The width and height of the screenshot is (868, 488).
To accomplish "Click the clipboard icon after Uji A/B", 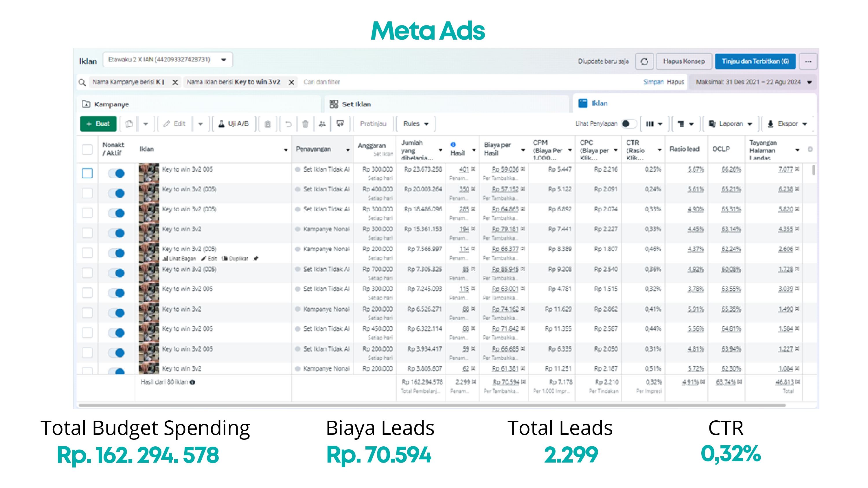I will coord(268,124).
